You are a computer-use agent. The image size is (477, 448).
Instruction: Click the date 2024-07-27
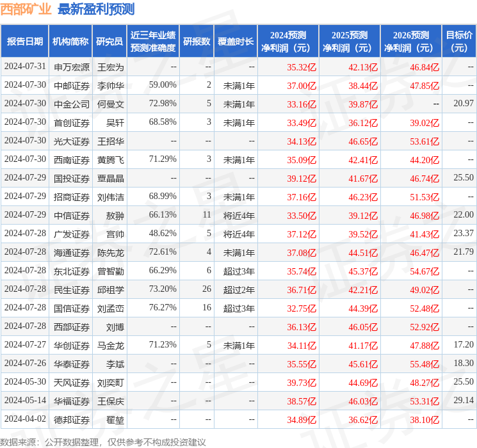[25, 344]
